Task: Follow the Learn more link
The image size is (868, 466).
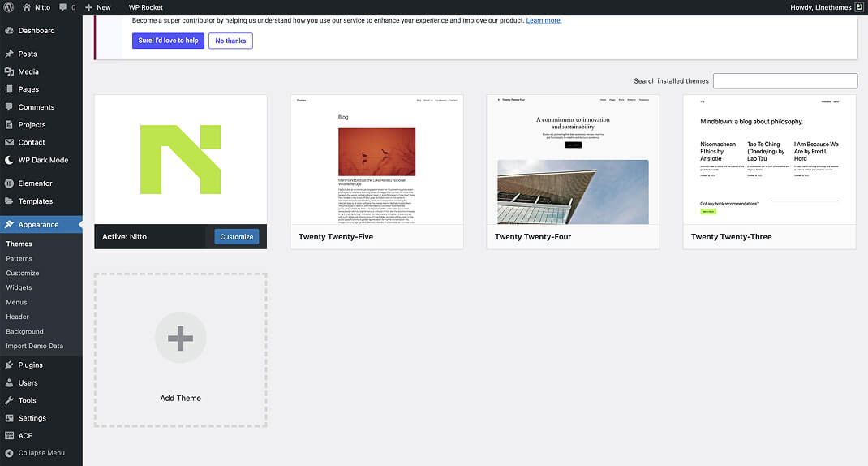Action: [544, 20]
